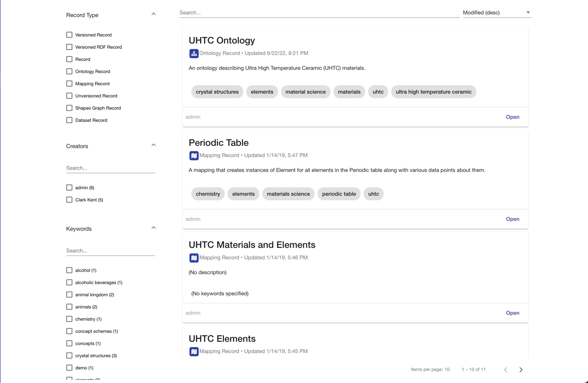Toggle the chemistry keyword filter
This screenshot has width=588, height=383.
(x=69, y=319)
